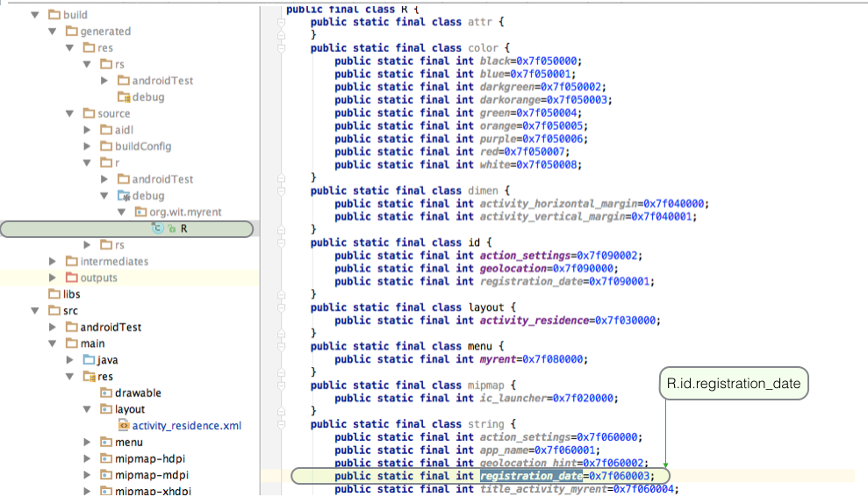Click the drawable folder icon
Viewport: 868px width, 497px height.
106,393
